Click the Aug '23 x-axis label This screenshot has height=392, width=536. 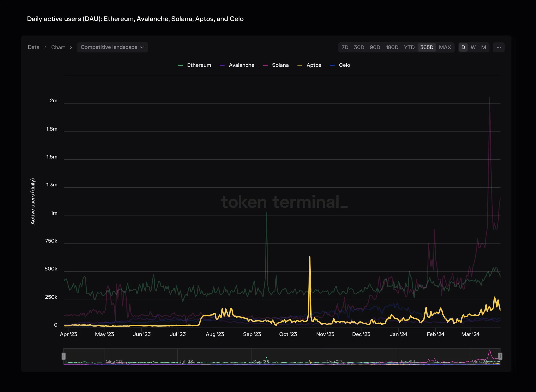pyautogui.click(x=215, y=334)
